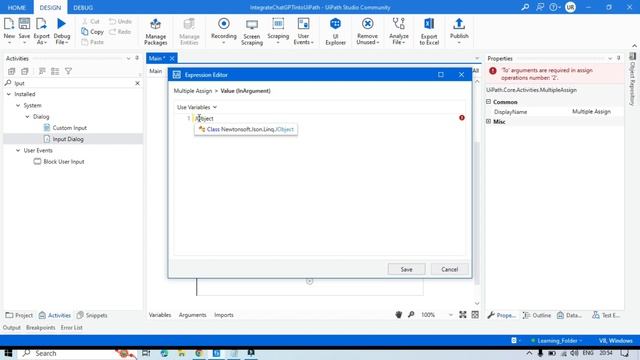Open the Snippets panel tab
640x360 pixels.
(92, 315)
